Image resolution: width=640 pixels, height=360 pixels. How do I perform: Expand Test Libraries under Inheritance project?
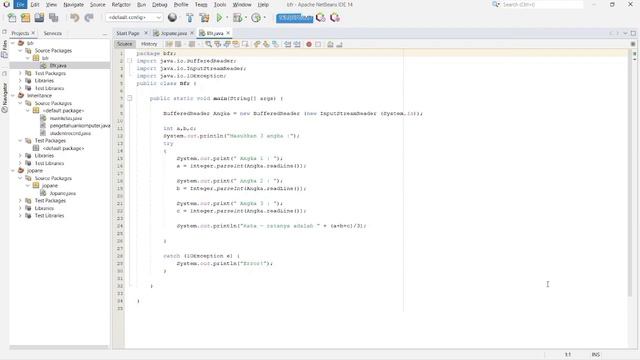tap(20, 163)
